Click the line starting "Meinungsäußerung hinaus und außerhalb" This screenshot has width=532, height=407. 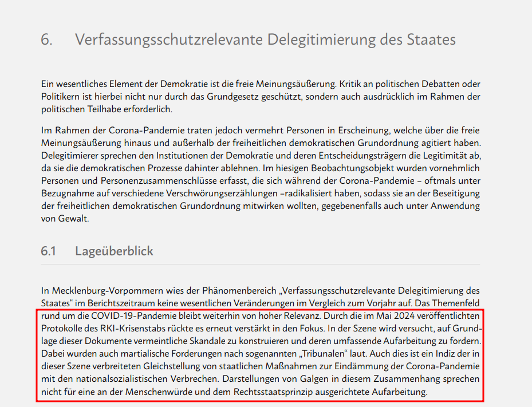[261, 143]
